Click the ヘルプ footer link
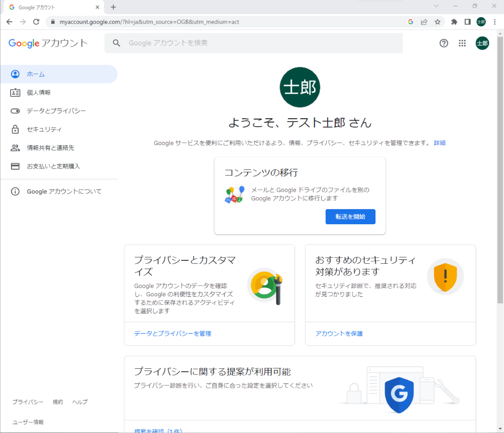The height and width of the screenshot is (433, 504). (80, 402)
